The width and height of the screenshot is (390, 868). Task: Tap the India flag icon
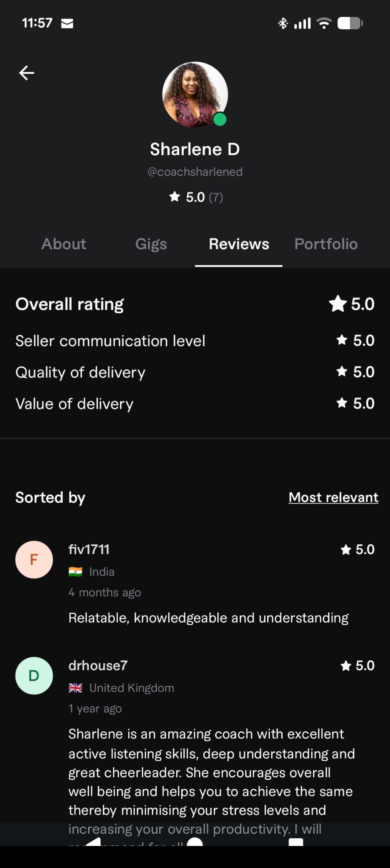tap(75, 572)
